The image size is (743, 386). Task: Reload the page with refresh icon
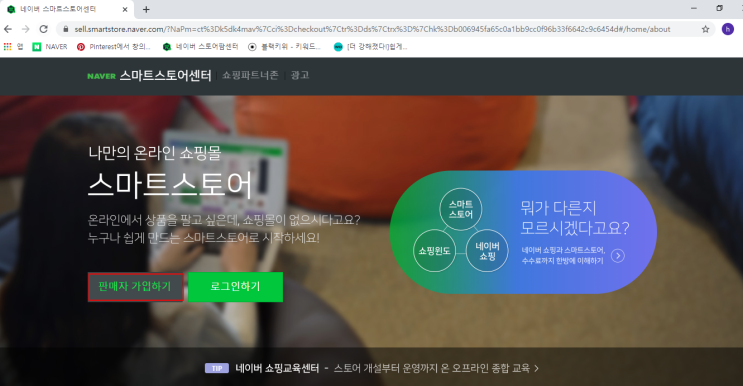point(44,29)
